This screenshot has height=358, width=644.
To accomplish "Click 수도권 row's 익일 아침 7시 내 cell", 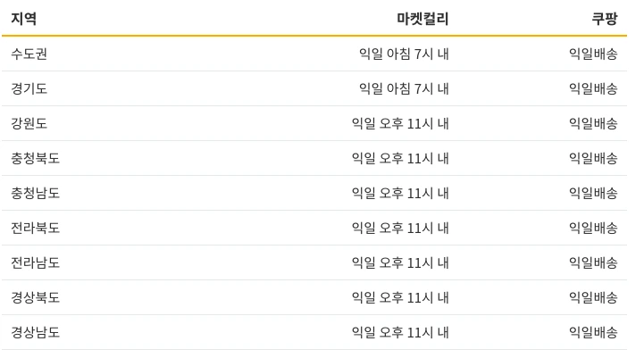I will pyautogui.click(x=404, y=54).
